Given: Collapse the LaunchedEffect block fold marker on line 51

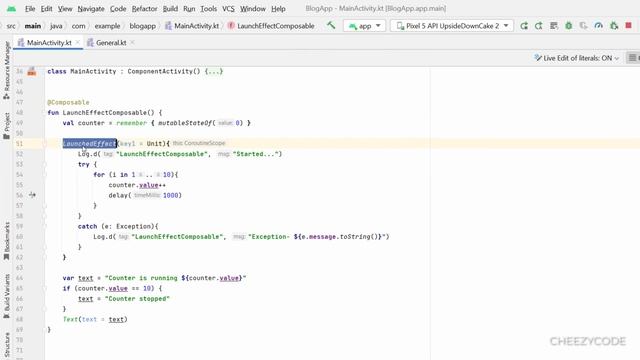Looking at the screenshot, I should tap(44, 144).
